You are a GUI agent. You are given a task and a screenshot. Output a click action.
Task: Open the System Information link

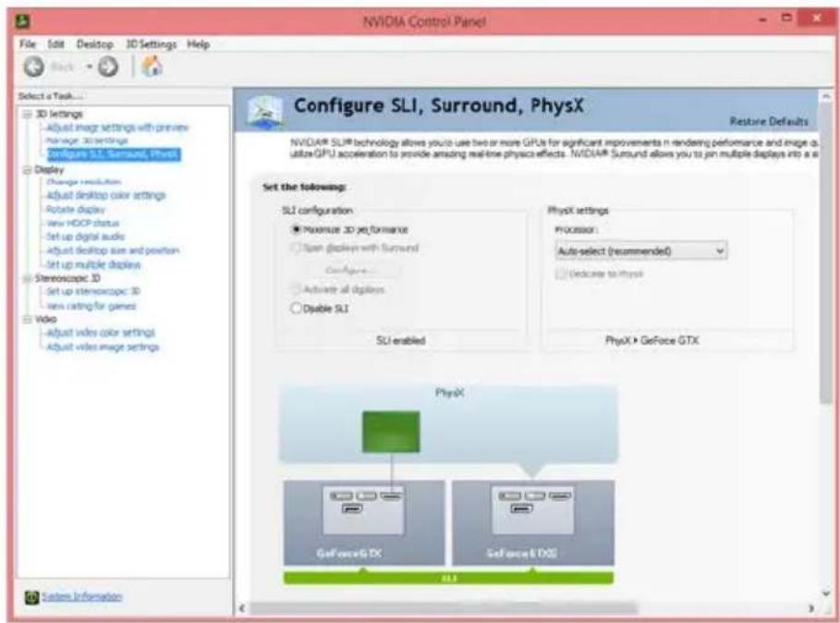[82, 596]
